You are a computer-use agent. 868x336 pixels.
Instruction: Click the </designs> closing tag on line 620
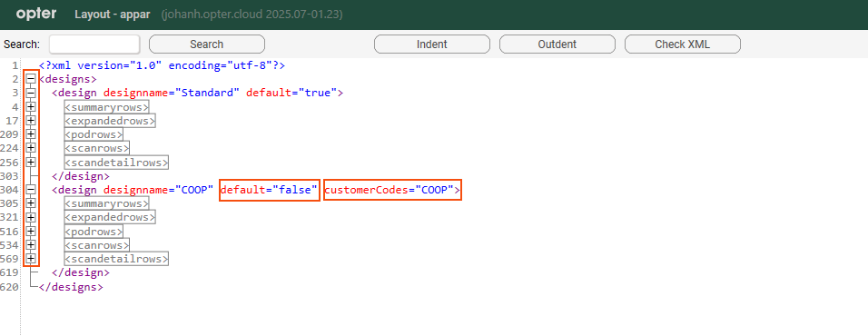[71, 287]
